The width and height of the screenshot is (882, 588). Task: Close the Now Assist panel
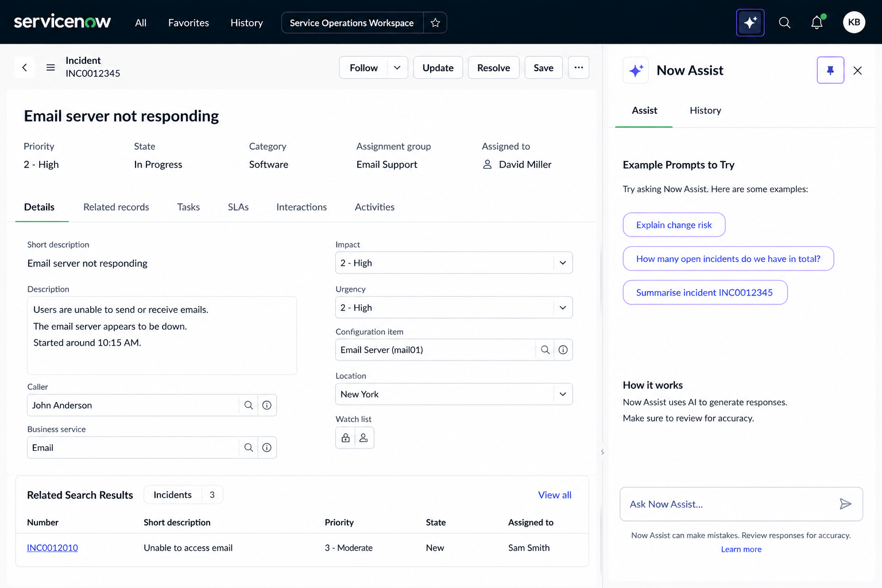pos(857,70)
